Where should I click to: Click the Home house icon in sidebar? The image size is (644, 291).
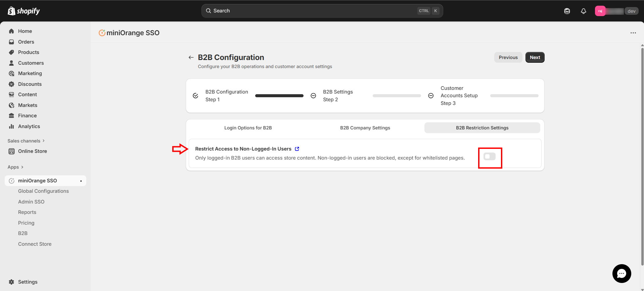[11, 31]
